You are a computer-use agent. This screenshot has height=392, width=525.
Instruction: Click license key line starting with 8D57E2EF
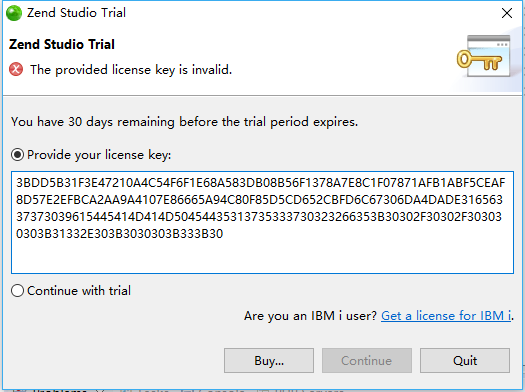tap(259, 200)
